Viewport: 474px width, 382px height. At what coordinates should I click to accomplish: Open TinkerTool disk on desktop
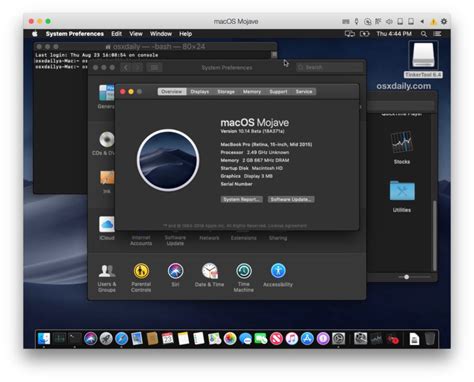(x=423, y=60)
